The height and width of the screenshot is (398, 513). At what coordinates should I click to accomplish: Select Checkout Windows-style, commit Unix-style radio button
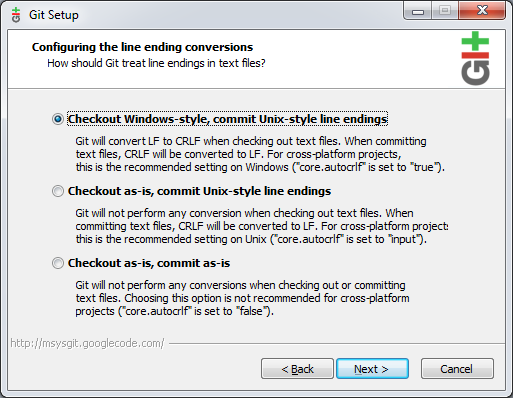tap(58, 119)
